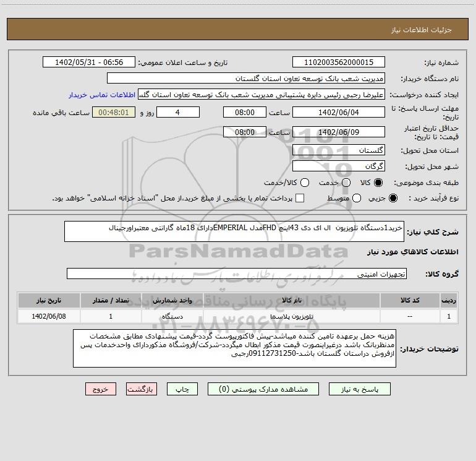Image resolution: width=476 pixels, height=461 pixels.
Task: Click the گروه کالا field تجهیزات امنیتی
Action: (x=237, y=274)
